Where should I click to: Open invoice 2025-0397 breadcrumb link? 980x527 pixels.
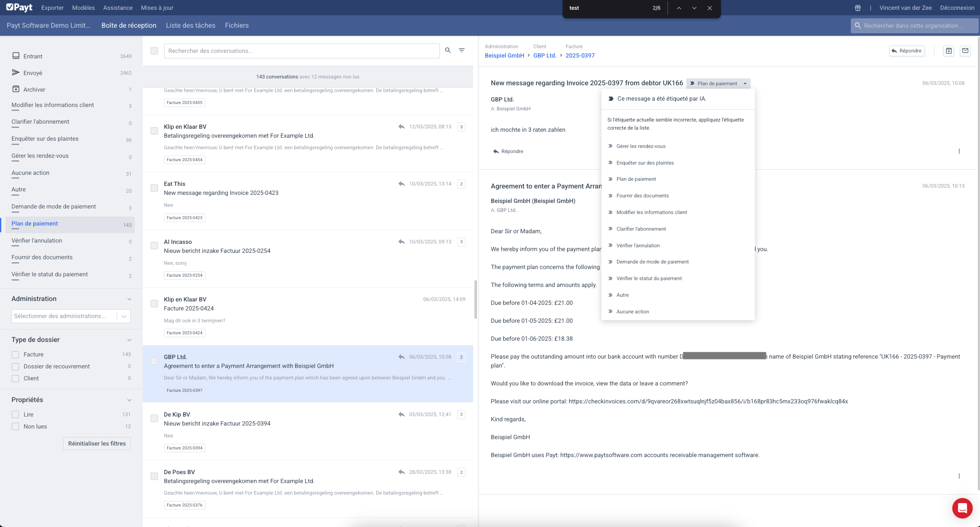tap(580, 55)
